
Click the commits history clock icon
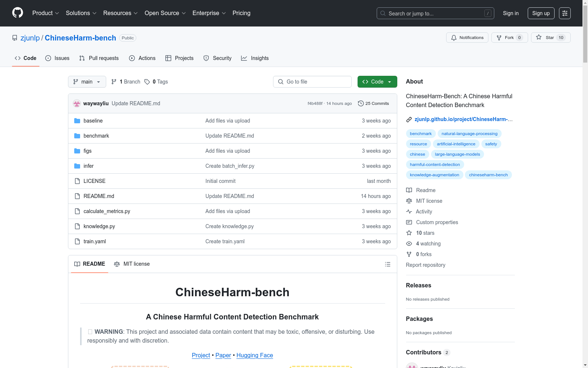pos(361,103)
